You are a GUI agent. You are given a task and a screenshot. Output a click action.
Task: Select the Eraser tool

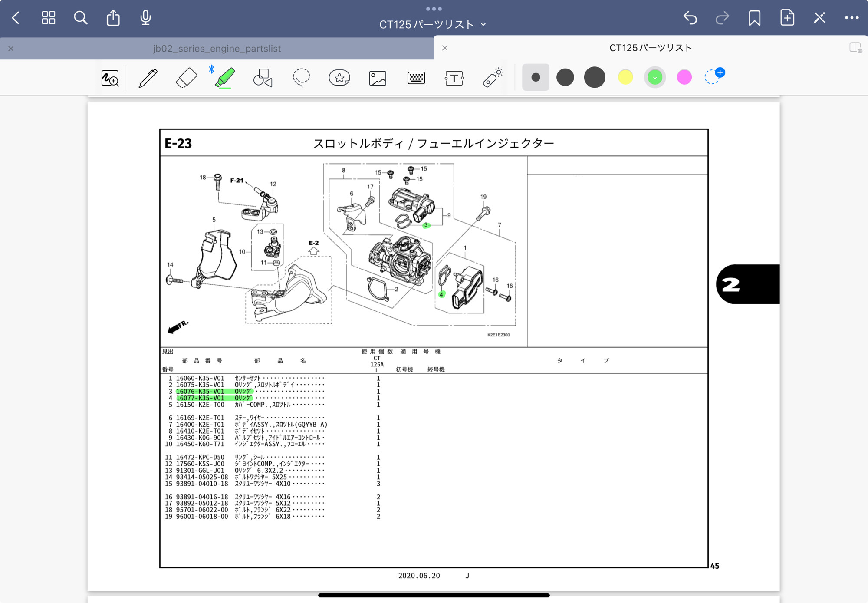(x=187, y=78)
